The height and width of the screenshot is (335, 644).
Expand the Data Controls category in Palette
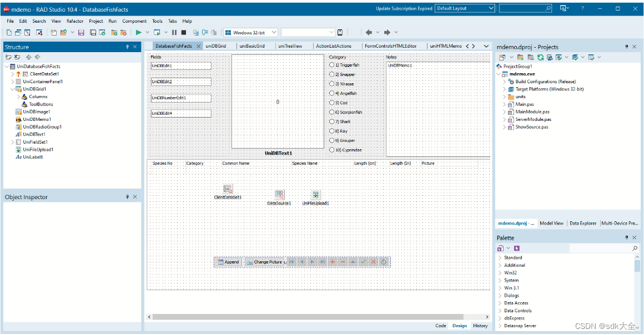point(500,311)
